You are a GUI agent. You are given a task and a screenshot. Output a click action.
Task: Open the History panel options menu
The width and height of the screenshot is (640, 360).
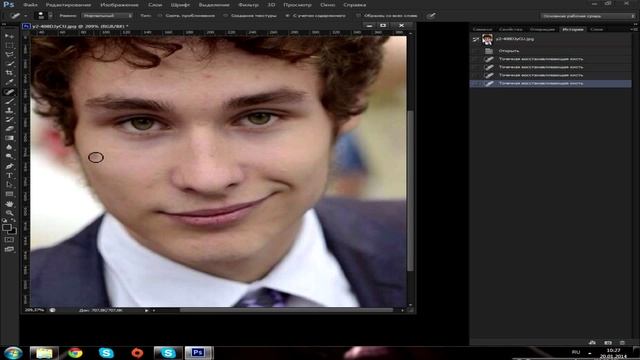pos(633,29)
